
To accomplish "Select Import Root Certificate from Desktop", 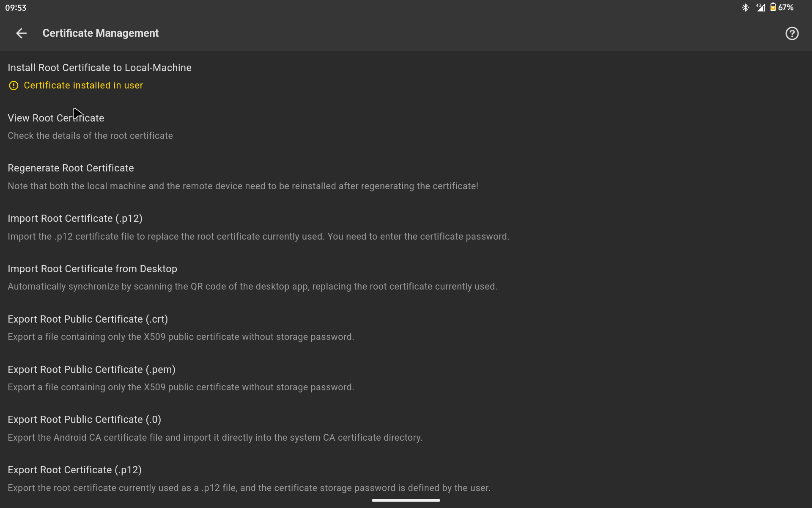I will pyautogui.click(x=92, y=269).
